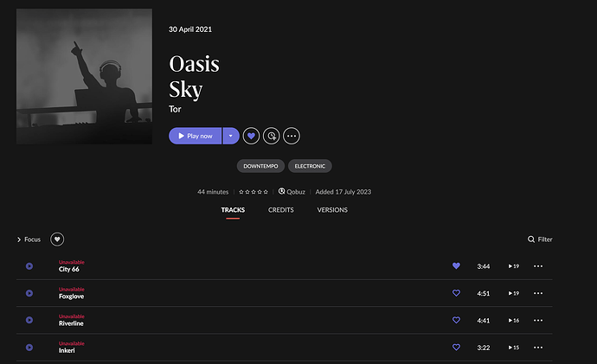The height and width of the screenshot is (364, 597).
Task: Open more options for City 66
Action: tap(538, 266)
